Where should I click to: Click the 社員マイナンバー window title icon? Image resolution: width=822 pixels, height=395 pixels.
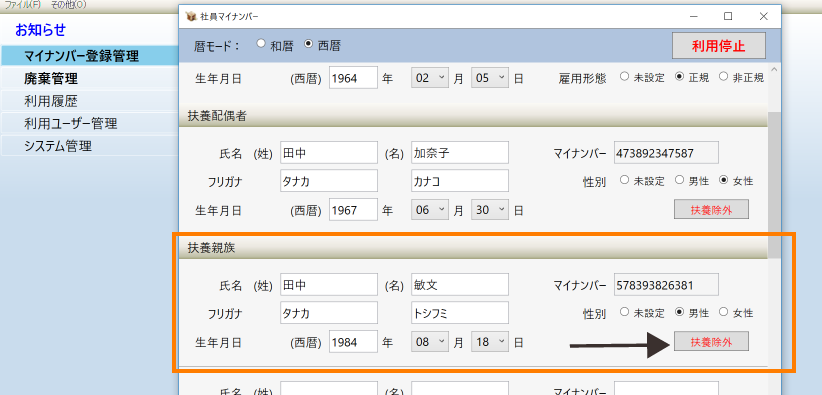[x=191, y=16]
